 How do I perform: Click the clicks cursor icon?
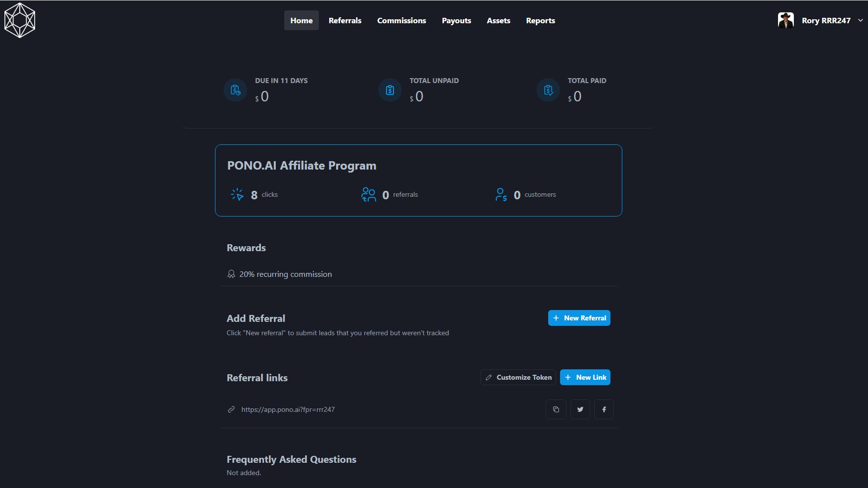(x=237, y=194)
